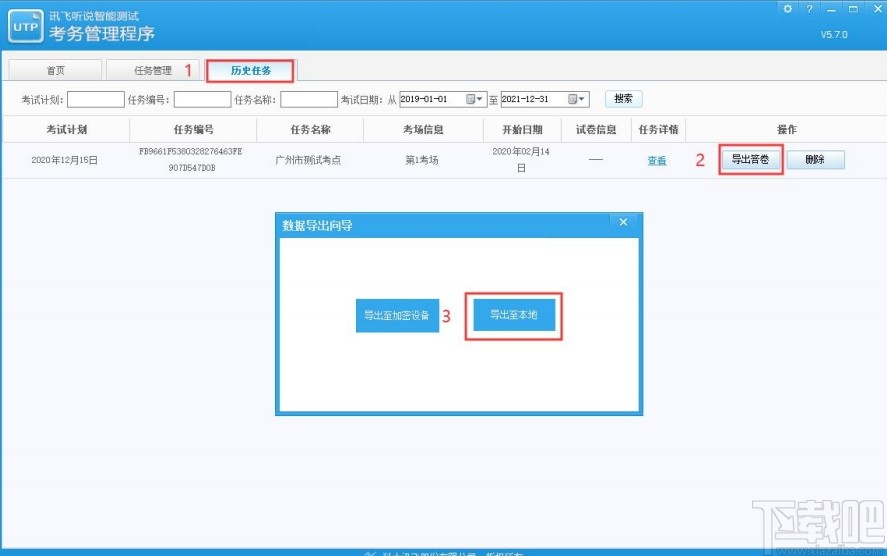Close the 数据导出向导 dialog
This screenshot has height=556, width=887.
tap(623, 222)
